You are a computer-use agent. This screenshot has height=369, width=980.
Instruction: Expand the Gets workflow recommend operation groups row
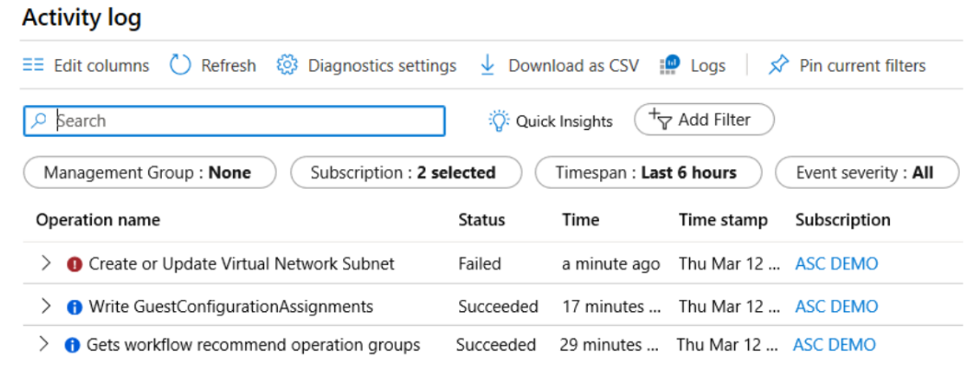(43, 344)
